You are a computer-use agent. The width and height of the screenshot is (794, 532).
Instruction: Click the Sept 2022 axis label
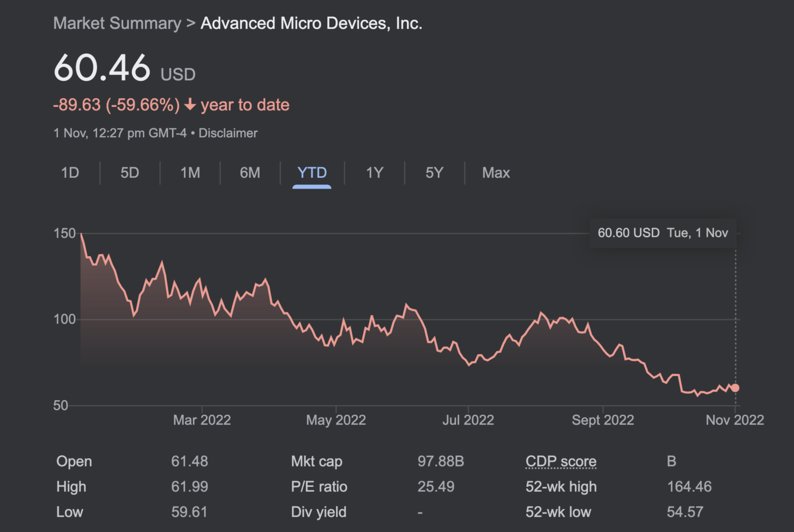[x=603, y=420]
